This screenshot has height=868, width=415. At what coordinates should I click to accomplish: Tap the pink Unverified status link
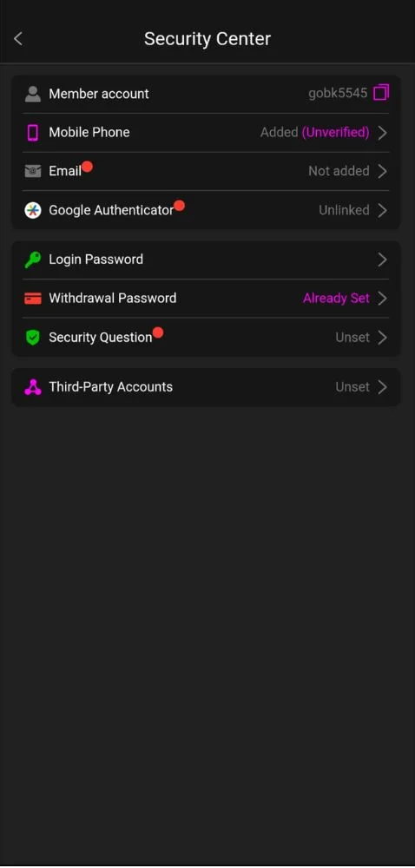[335, 132]
